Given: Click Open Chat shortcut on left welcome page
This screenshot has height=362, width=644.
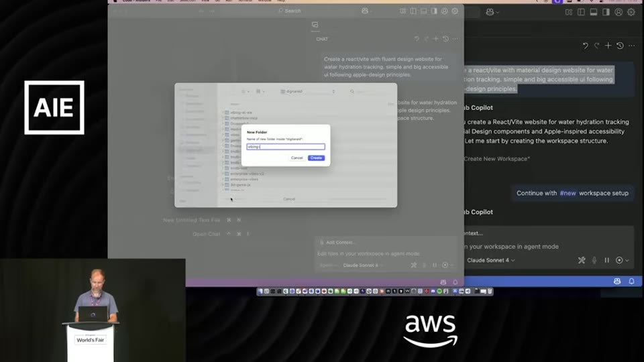Looking at the screenshot, I should tap(206, 234).
